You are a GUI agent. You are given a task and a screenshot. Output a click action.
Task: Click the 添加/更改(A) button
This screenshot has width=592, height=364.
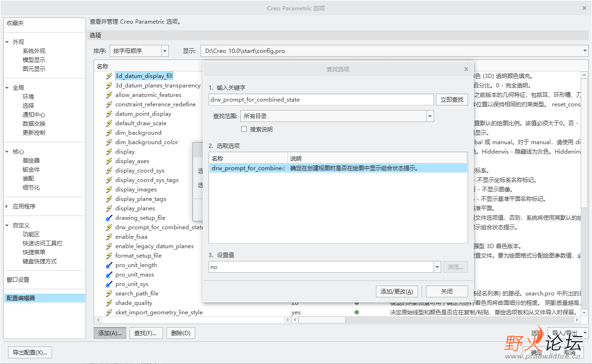click(397, 292)
